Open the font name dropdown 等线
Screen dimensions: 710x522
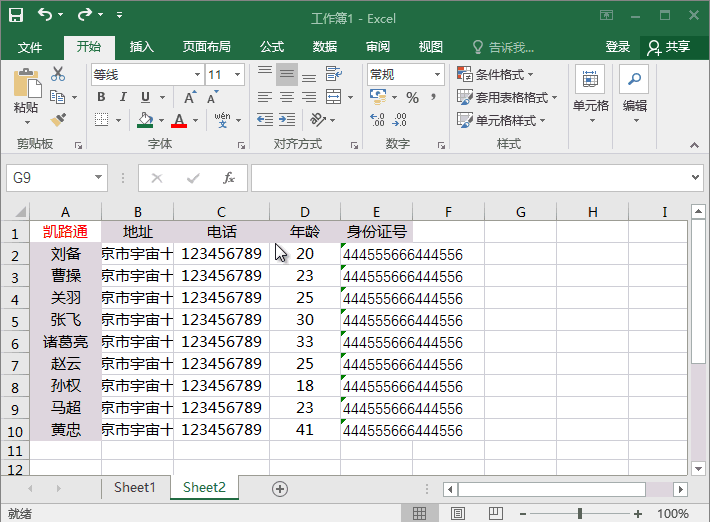coord(194,75)
